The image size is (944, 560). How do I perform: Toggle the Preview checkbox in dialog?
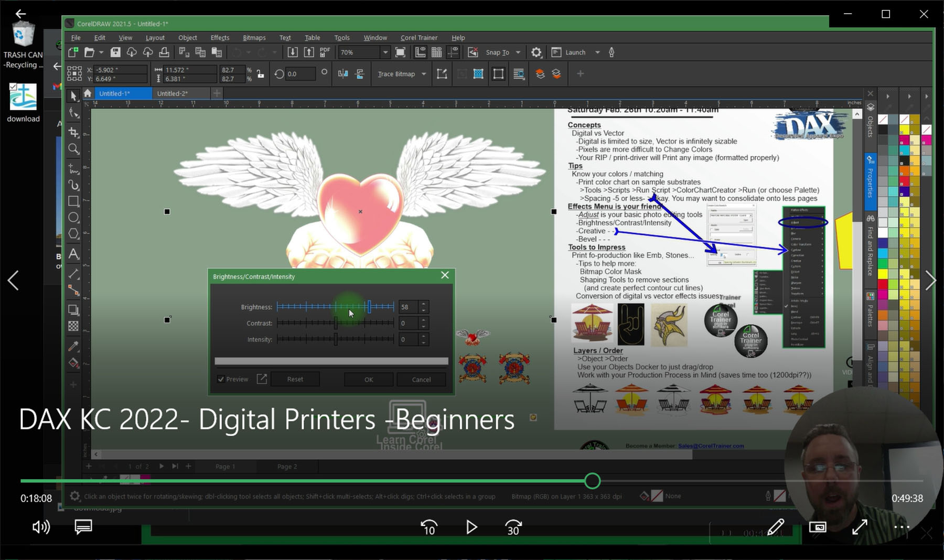[221, 379]
